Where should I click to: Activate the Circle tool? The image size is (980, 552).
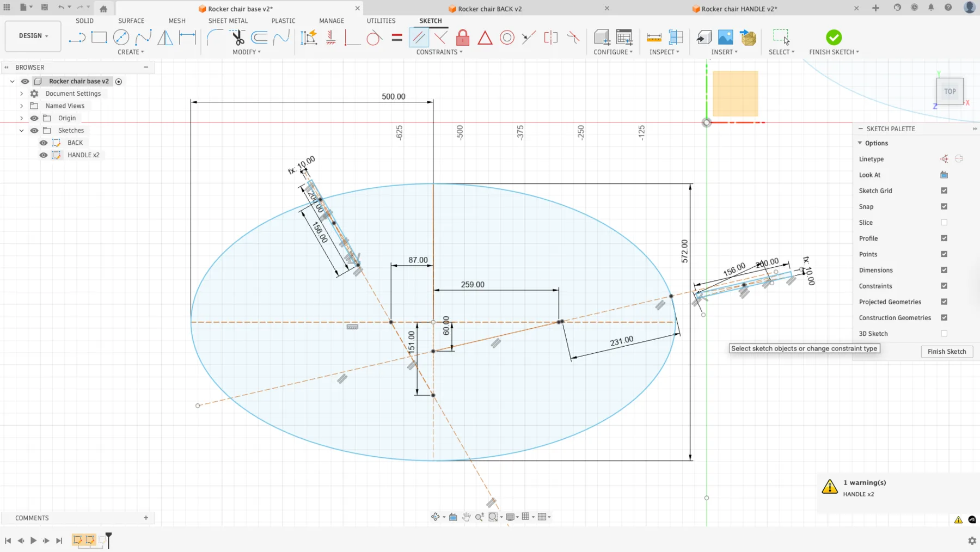tap(121, 37)
